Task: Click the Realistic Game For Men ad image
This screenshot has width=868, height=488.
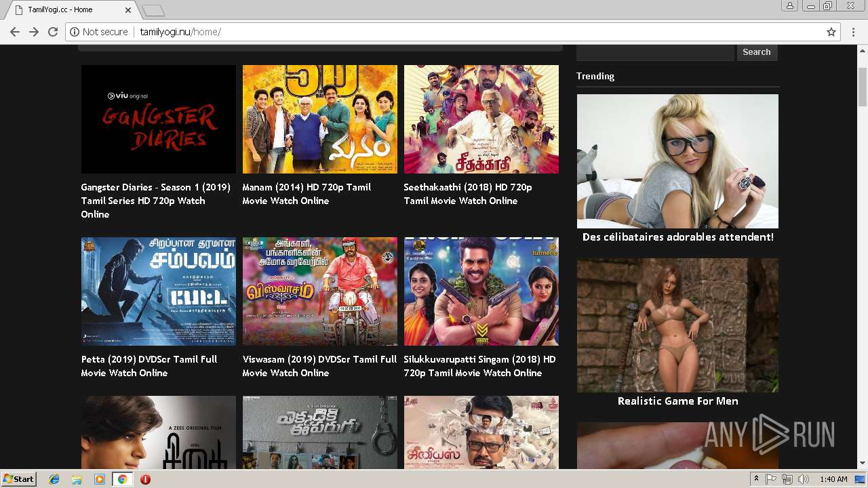Action: tap(677, 325)
